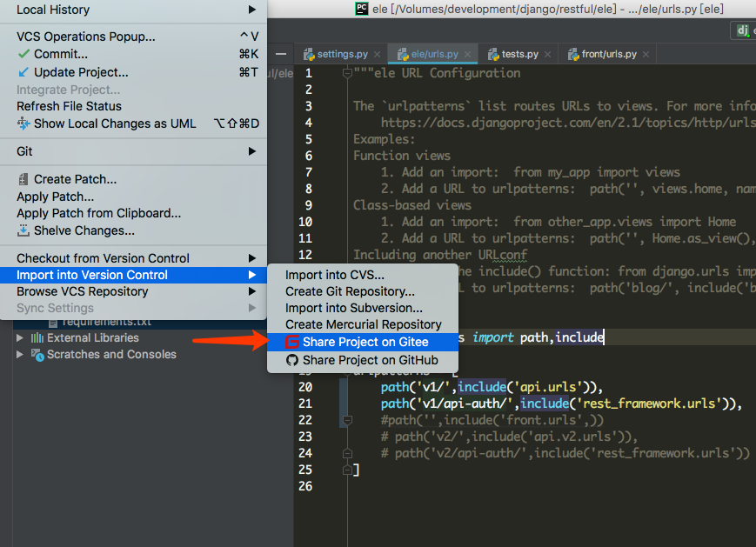The height and width of the screenshot is (547, 756).
Task: Expand the Scratches and Consoles tree node
Action: pyautogui.click(x=20, y=354)
